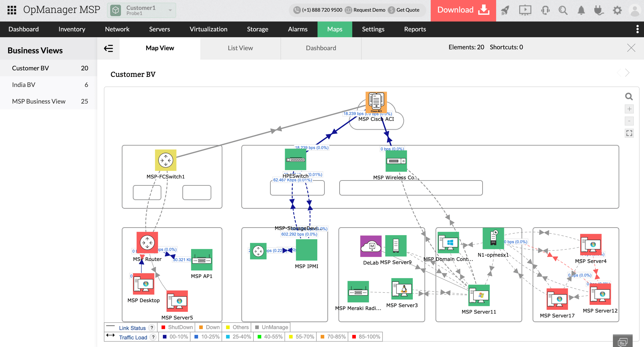Image resolution: width=644 pixels, height=347 pixels.
Task: Select MSP Business View in sidebar
Action: pyautogui.click(x=39, y=101)
